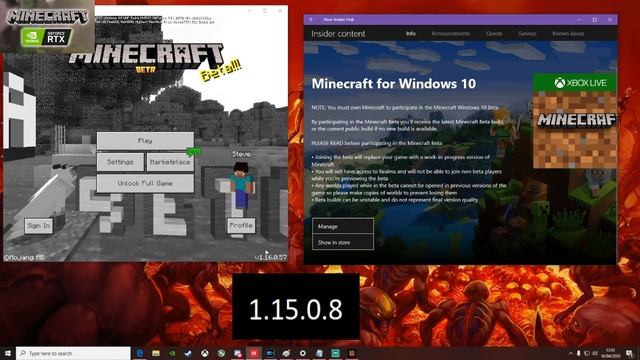View the Known issues tab
Viewport: 640px width, 360px height.
[568, 34]
